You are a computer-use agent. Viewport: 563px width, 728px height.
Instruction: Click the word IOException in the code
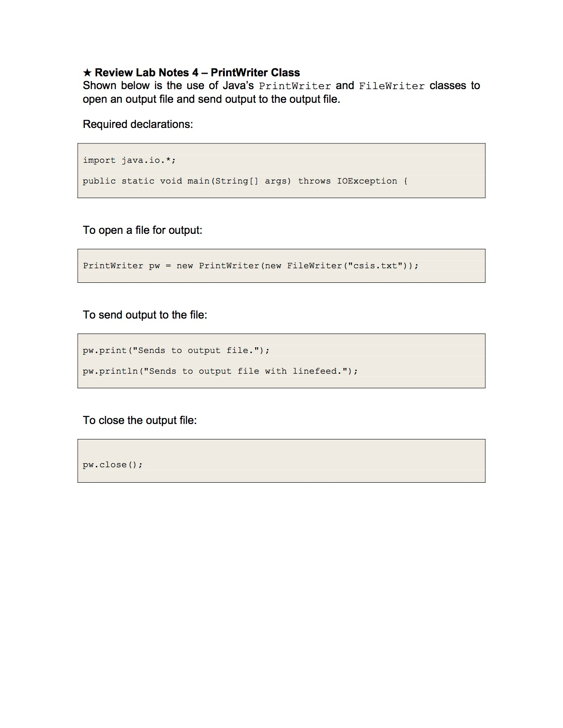click(x=367, y=181)
